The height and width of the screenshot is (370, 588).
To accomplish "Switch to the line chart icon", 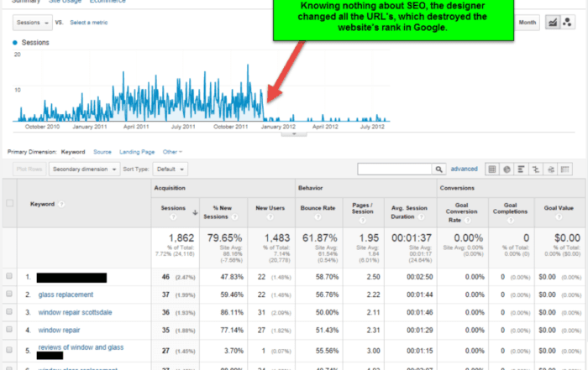I will click(554, 22).
